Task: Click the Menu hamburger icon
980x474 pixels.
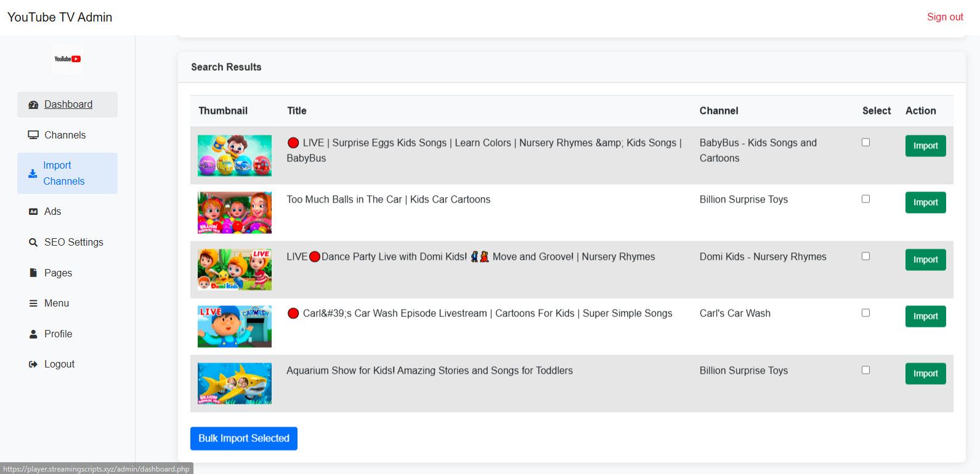Action: (x=33, y=303)
